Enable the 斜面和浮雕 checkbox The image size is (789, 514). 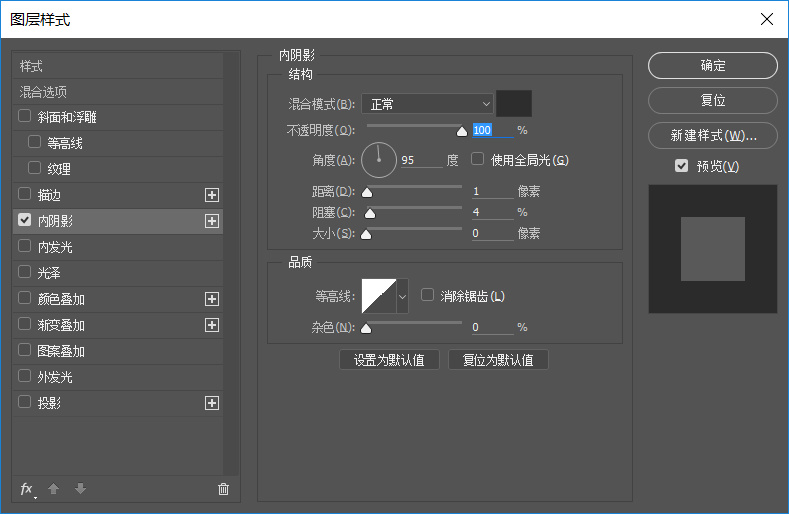(25, 117)
